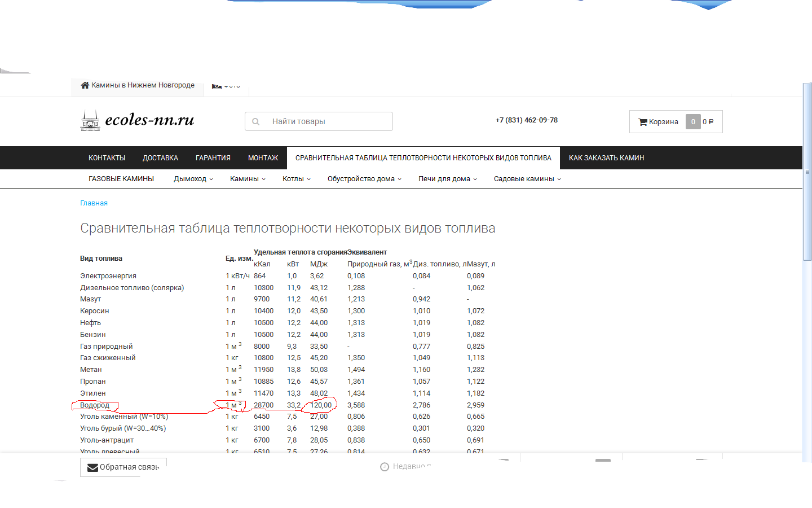Expand the Камины dropdown menu
Image resolution: width=812 pixels, height=508 pixels.
click(x=248, y=179)
